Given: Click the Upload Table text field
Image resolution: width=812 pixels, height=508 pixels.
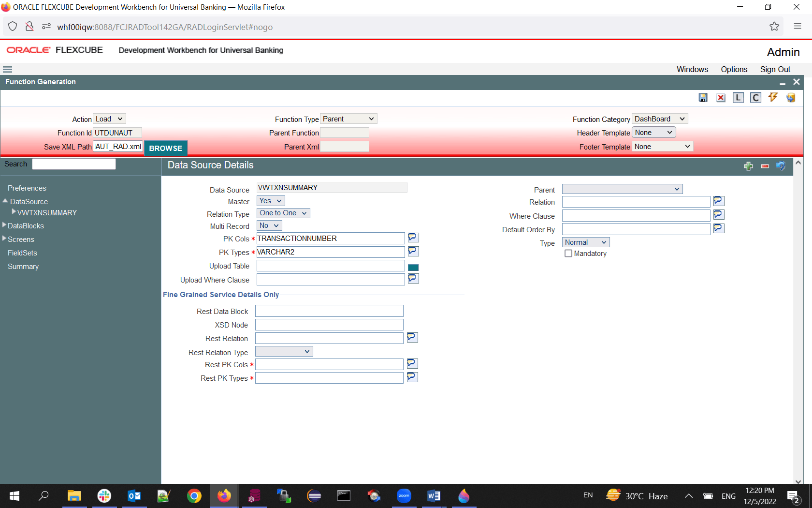Looking at the screenshot, I should pyautogui.click(x=331, y=266).
